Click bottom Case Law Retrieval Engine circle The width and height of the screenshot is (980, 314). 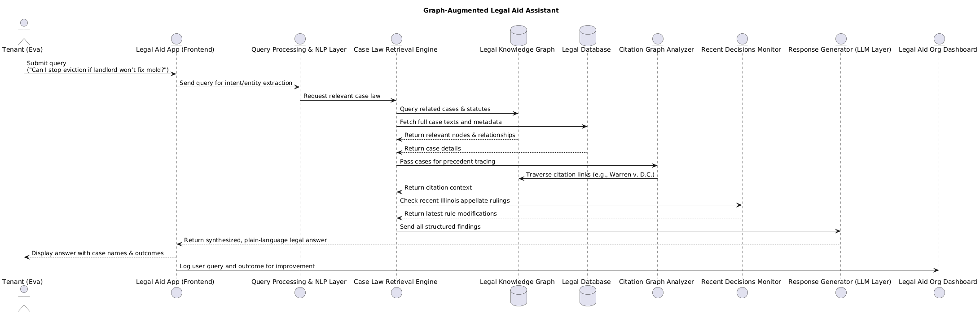(x=396, y=292)
